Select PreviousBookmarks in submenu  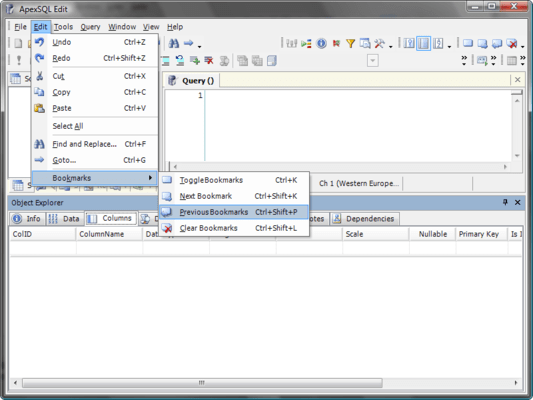(x=234, y=212)
